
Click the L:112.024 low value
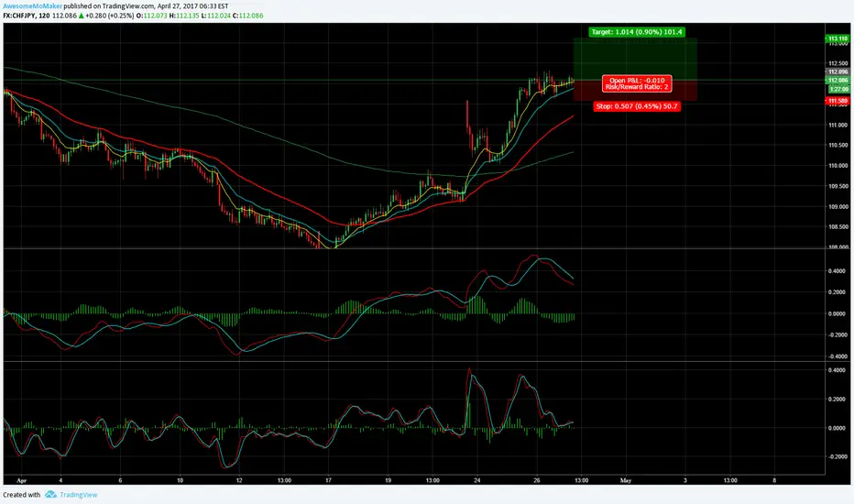215,16
